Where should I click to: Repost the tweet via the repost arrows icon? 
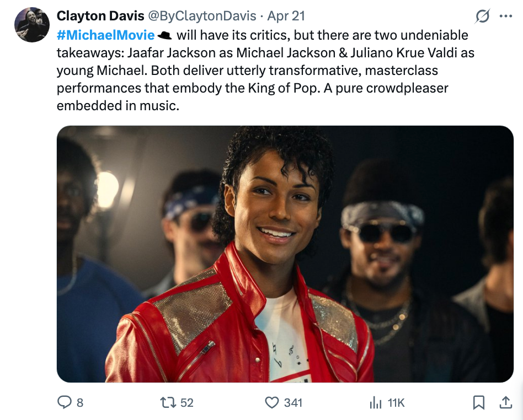pos(167,403)
